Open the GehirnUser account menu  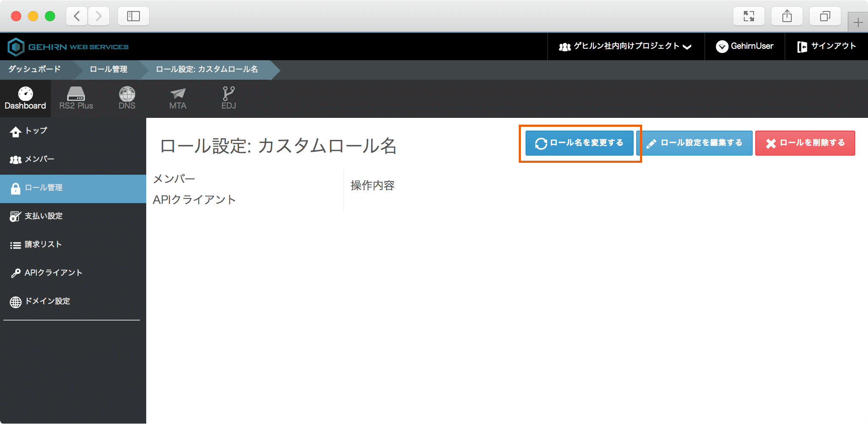[745, 46]
